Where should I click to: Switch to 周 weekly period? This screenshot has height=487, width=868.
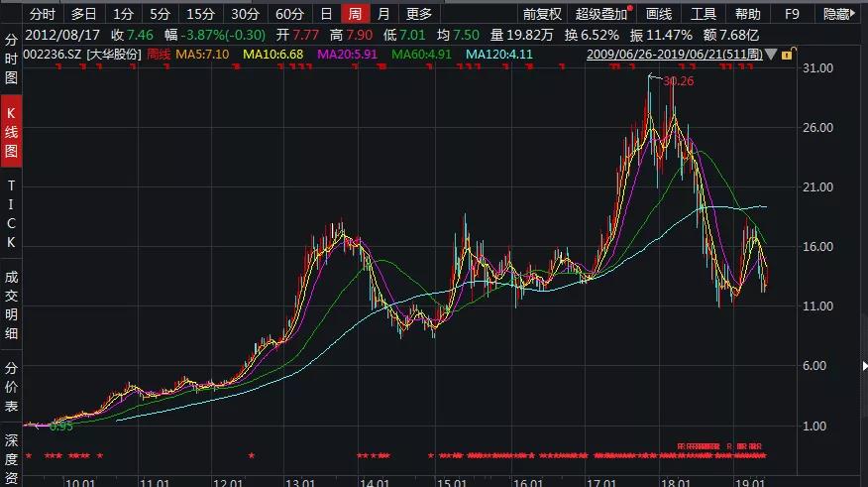[354, 14]
